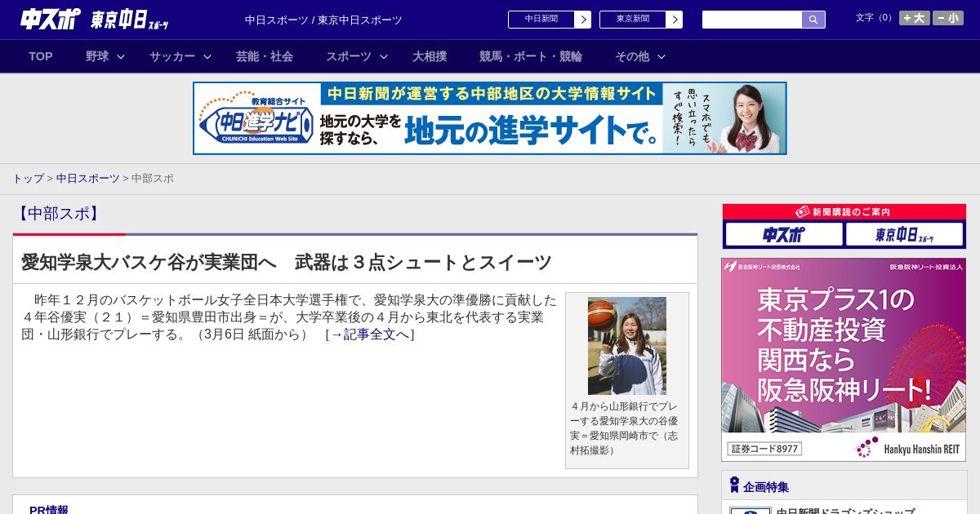
Task: Click the article headline about 愛知学泉大バスケ谷
Action: point(287,263)
